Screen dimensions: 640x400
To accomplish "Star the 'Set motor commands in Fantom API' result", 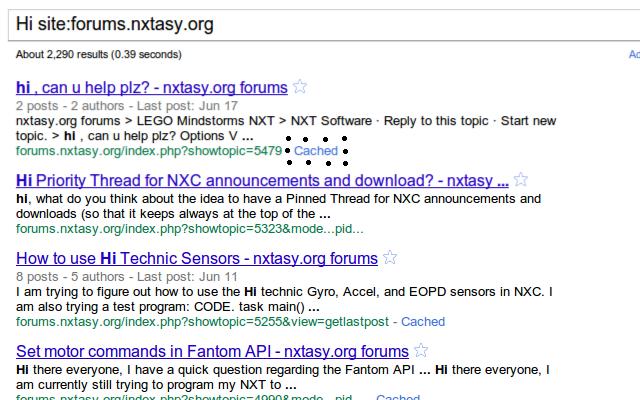I will pos(421,351).
